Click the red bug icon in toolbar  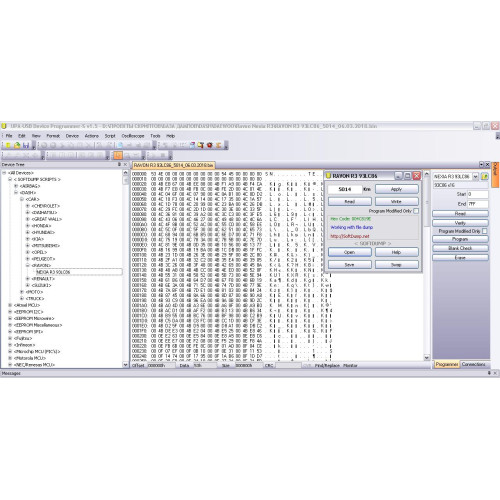(209, 145)
